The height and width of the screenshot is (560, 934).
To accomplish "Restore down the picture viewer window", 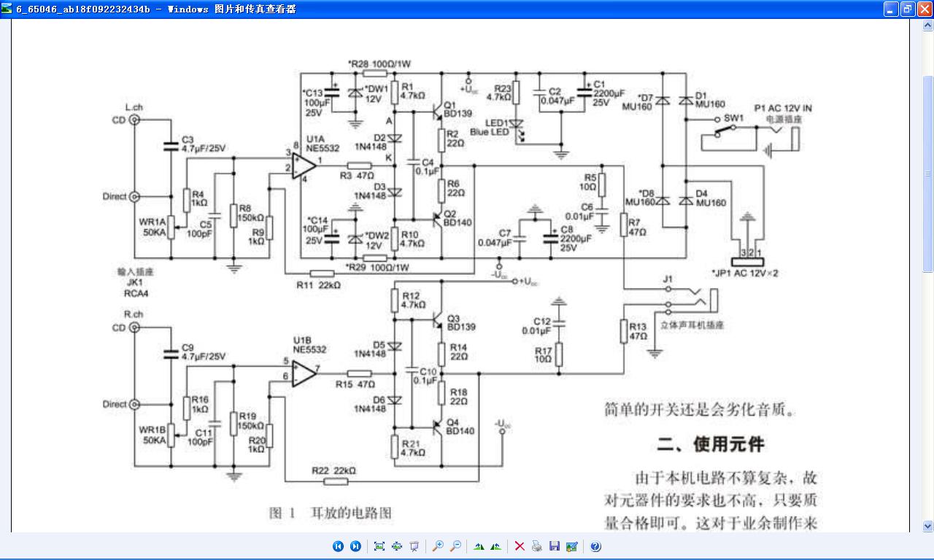I will pos(908,9).
